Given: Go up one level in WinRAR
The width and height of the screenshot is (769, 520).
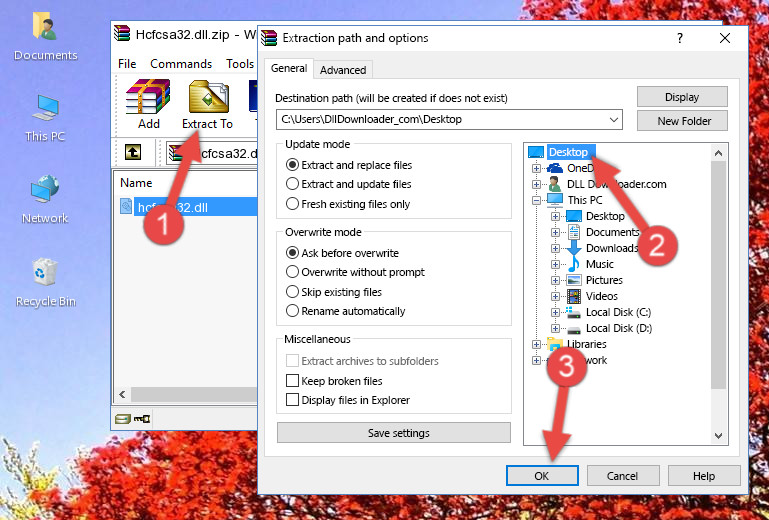Looking at the screenshot, I should tap(133, 152).
